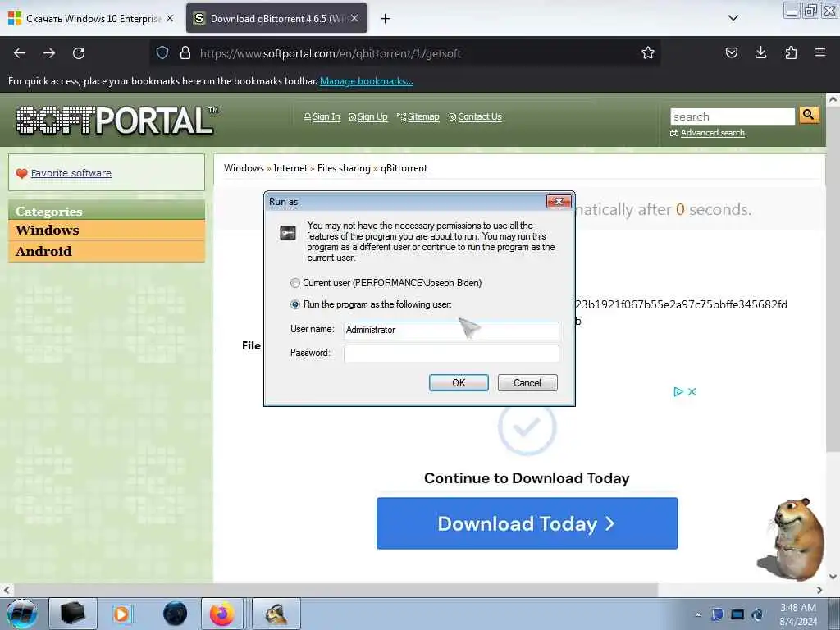Image resolution: width=840 pixels, height=630 pixels.
Task: Open the Windows breadcrumb link
Action: (244, 168)
